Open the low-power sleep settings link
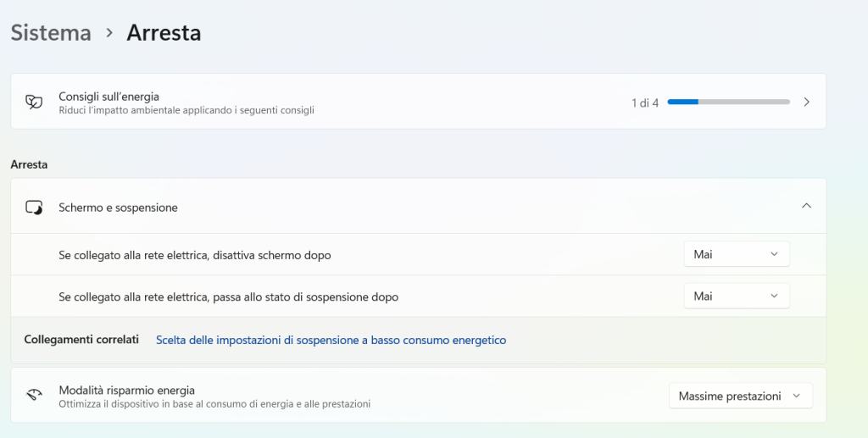The height and width of the screenshot is (438, 868). (x=331, y=340)
